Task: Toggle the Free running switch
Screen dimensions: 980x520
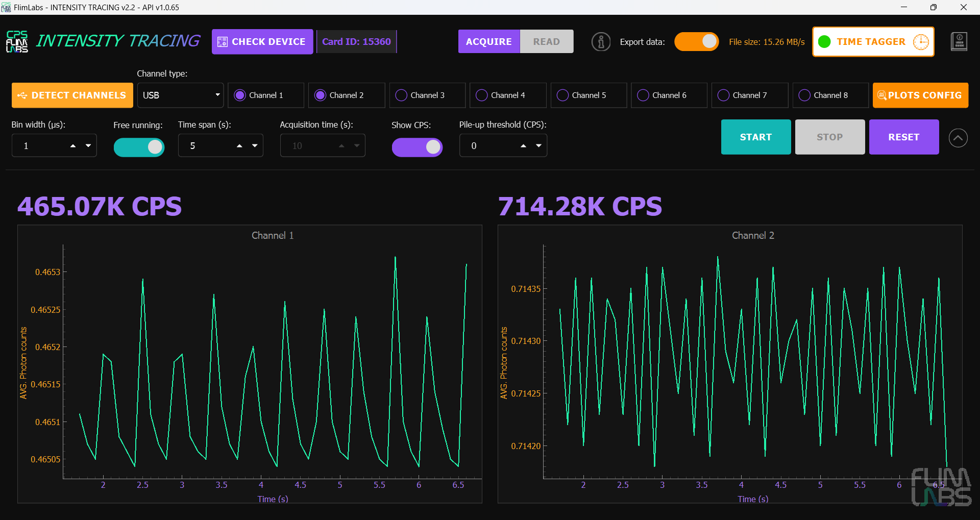Action: (x=139, y=147)
